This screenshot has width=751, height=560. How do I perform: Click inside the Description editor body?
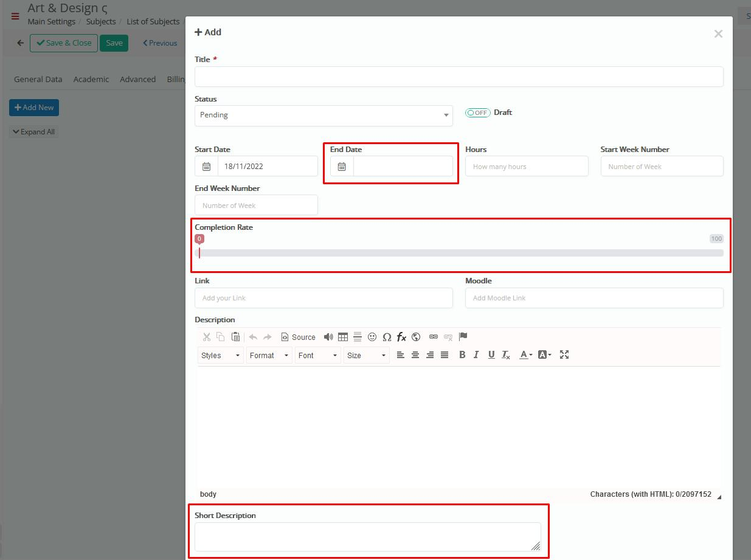point(459,427)
